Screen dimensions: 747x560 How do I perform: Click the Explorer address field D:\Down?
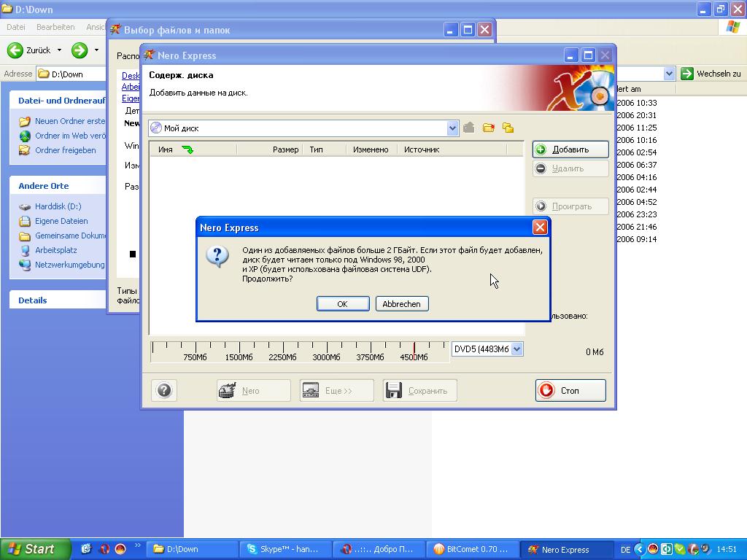pyautogui.click(x=71, y=74)
